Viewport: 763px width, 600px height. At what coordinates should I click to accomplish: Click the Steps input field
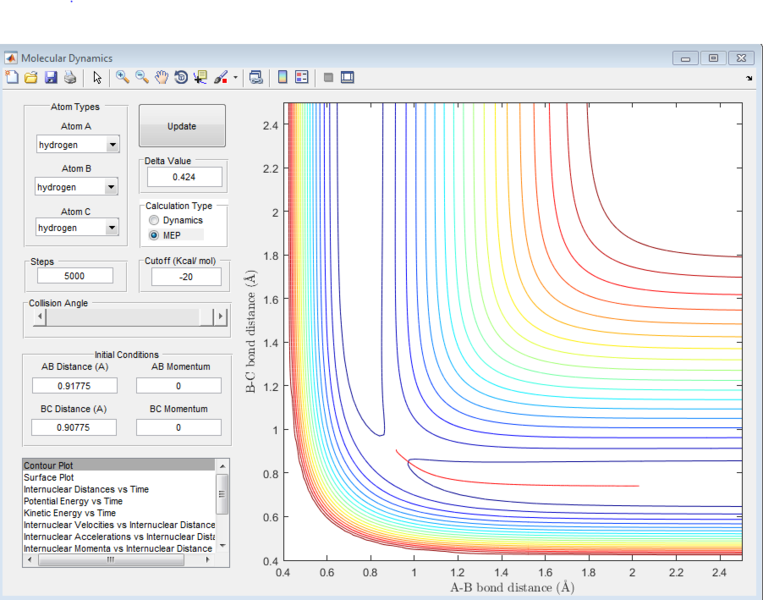(74, 277)
